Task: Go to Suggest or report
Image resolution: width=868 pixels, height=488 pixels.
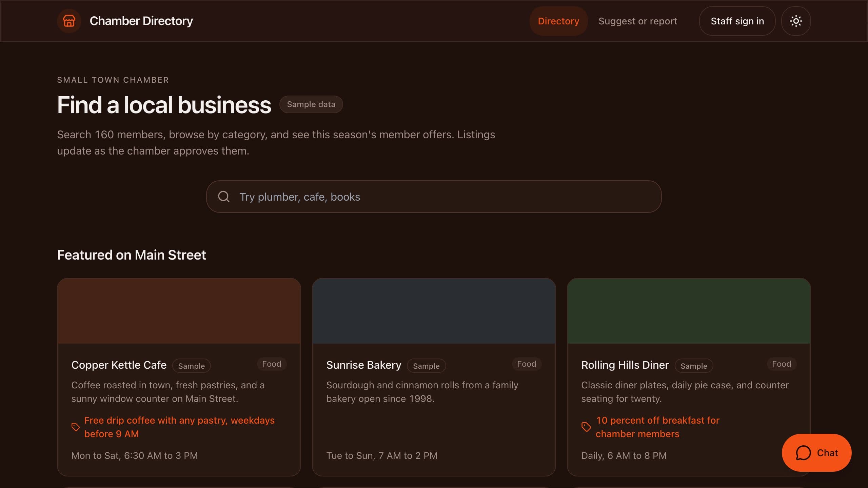Action: (x=638, y=21)
